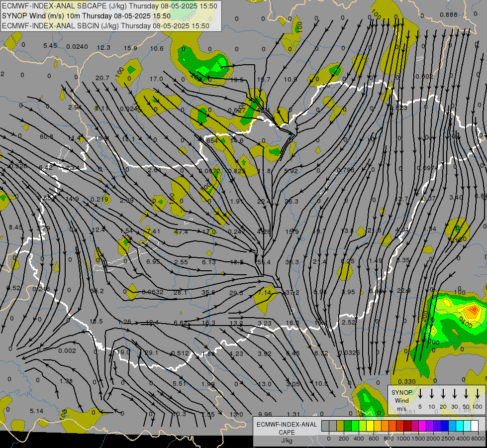The image size is (487, 448).
Task: Click the 10 m/s wind arrow in legend
Action: tap(431, 394)
